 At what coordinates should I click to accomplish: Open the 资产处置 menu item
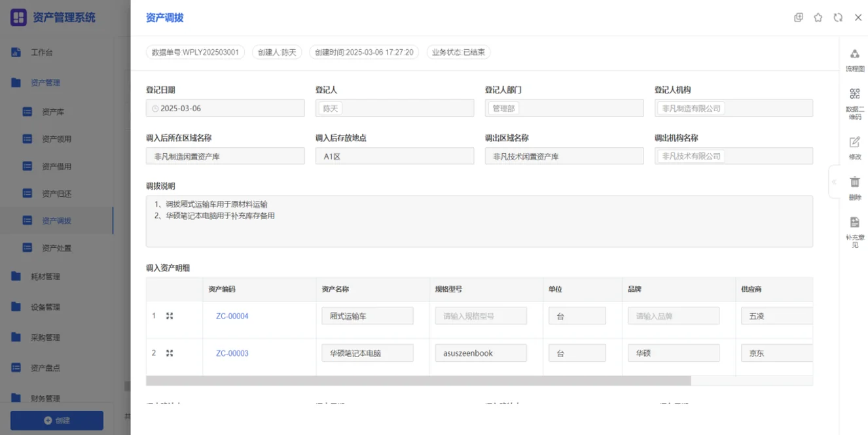(x=56, y=248)
